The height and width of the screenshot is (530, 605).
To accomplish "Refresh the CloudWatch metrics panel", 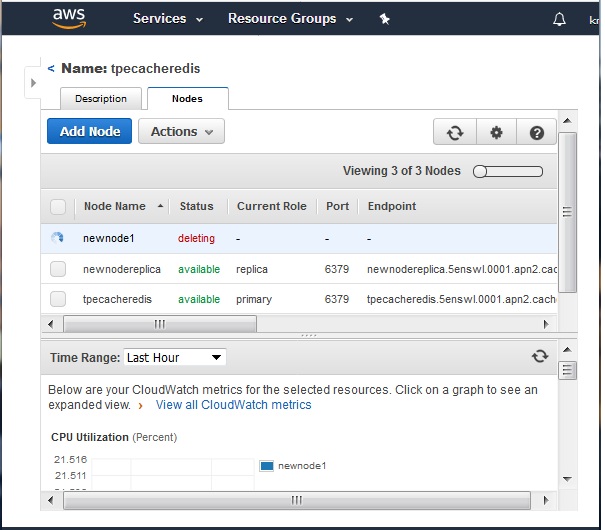I will tap(540, 356).
